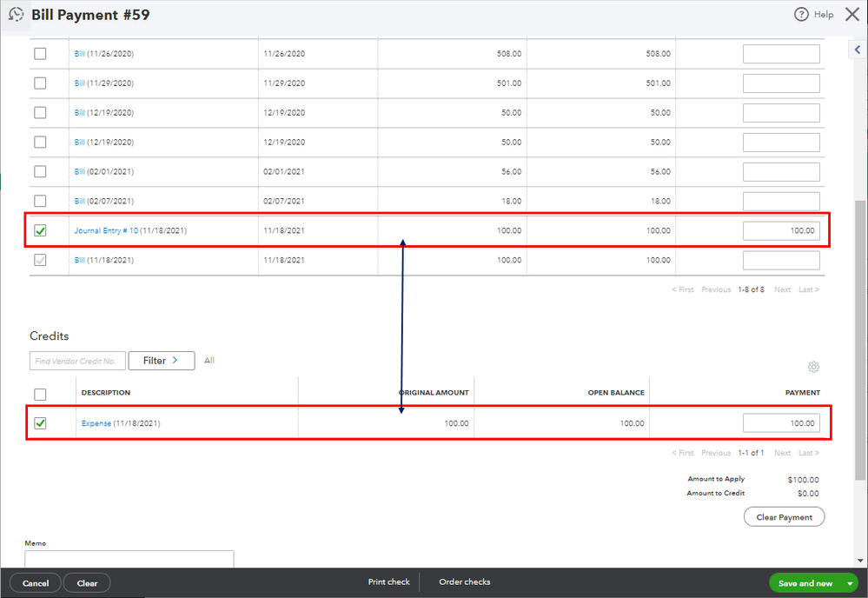Click Print check in bottom bar
868x598 pixels.
(388, 582)
